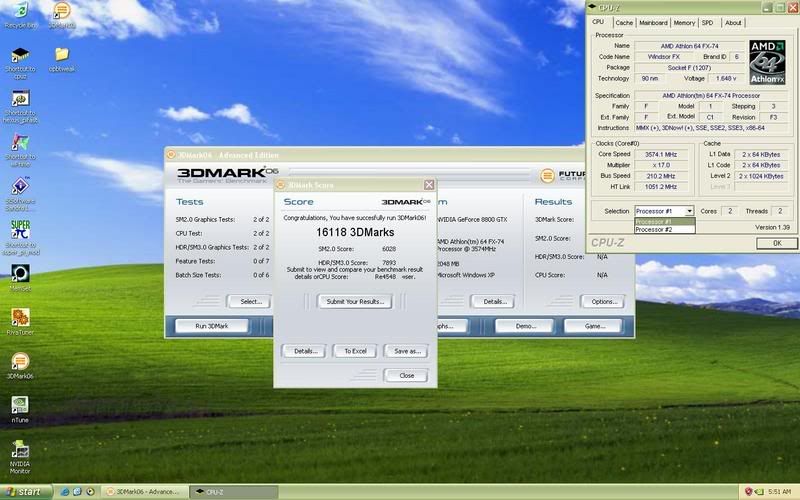Open the MemSet desktop icon

pyautogui.click(x=20, y=273)
